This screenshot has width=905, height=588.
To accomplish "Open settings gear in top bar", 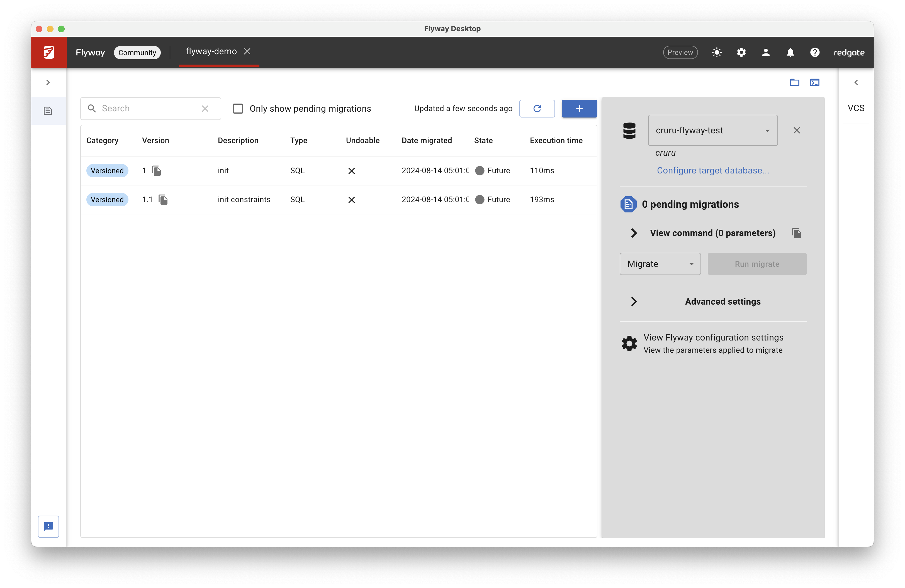I will point(741,52).
